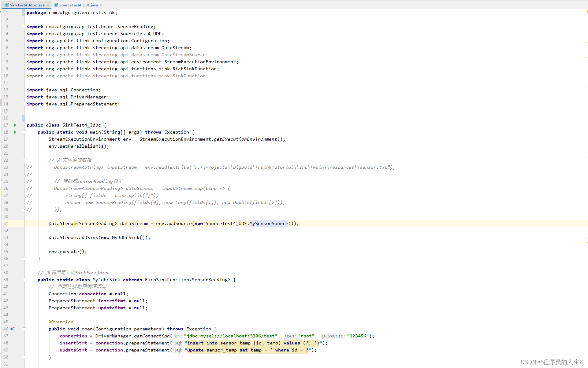Click yellow warning stripe marker at top of scrollbar
Viewport: 588px width, 368px height.
coord(587,12)
